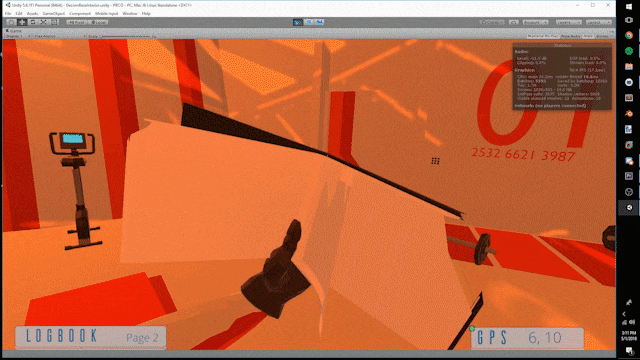Toggle Maximize On Play

coord(542,36)
